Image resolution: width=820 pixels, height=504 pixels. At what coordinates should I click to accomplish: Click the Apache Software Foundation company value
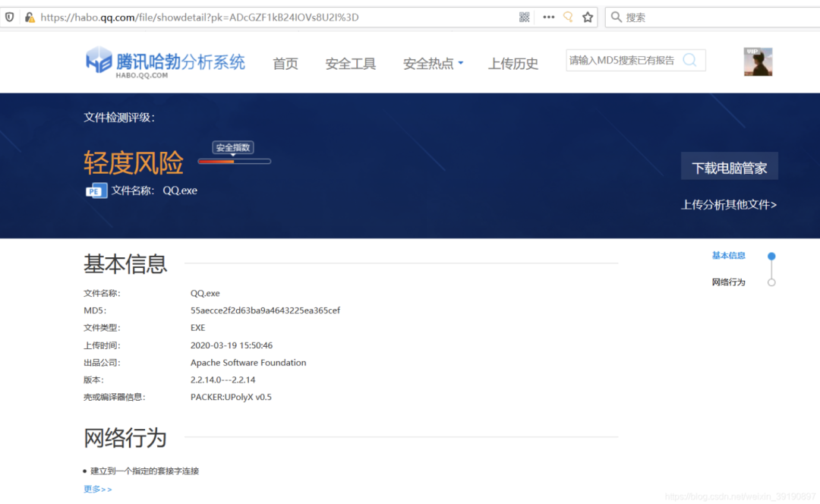point(248,363)
